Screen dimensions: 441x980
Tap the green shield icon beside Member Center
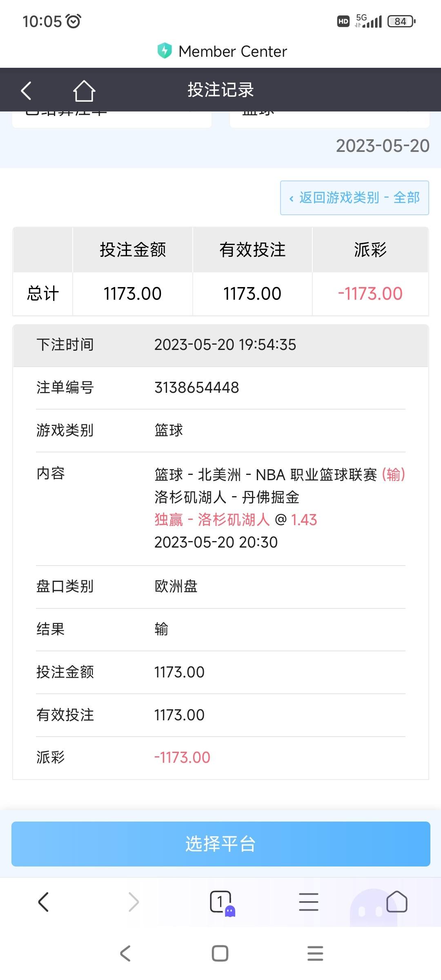click(x=165, y=51)
